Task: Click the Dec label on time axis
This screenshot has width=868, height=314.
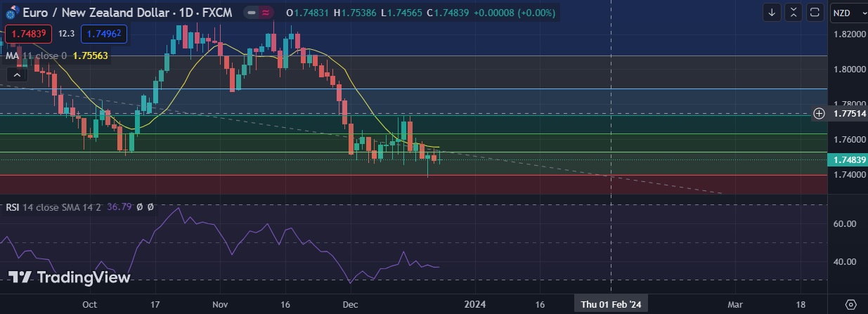Action: tap(351, 305)
